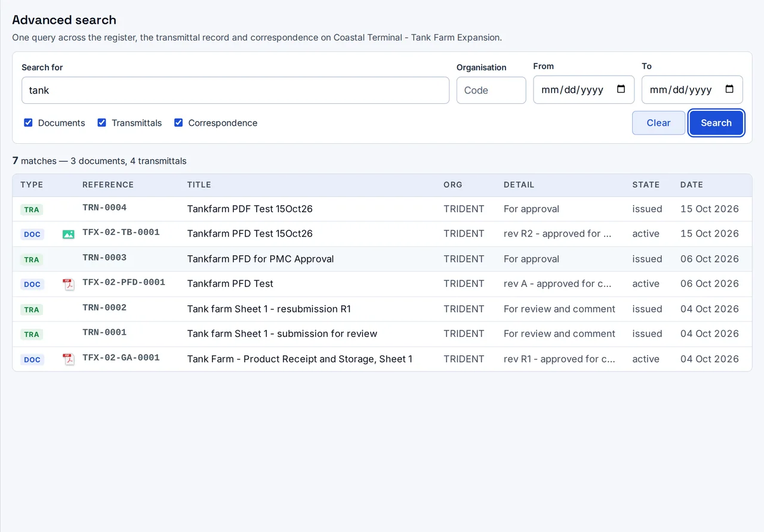The width and height of the screenshot is (764, 532).
Task: Click the PDF icon beside TFX-02-GA-0001
Action: click(69, 360)
